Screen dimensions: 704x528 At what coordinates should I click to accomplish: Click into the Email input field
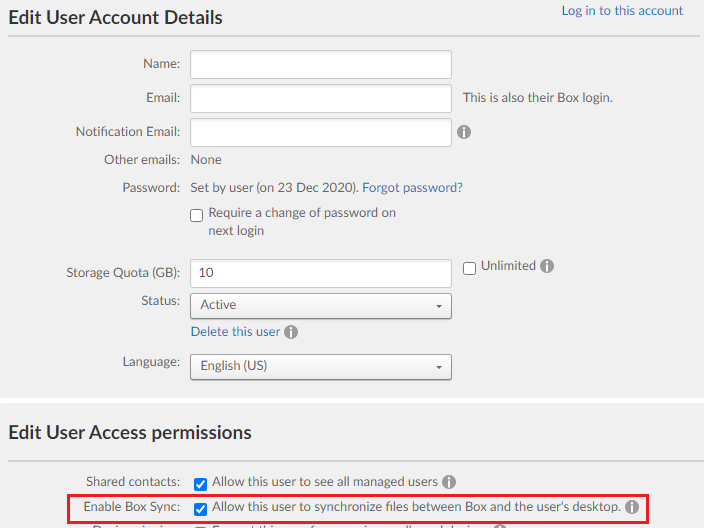(x=320, y=98)
